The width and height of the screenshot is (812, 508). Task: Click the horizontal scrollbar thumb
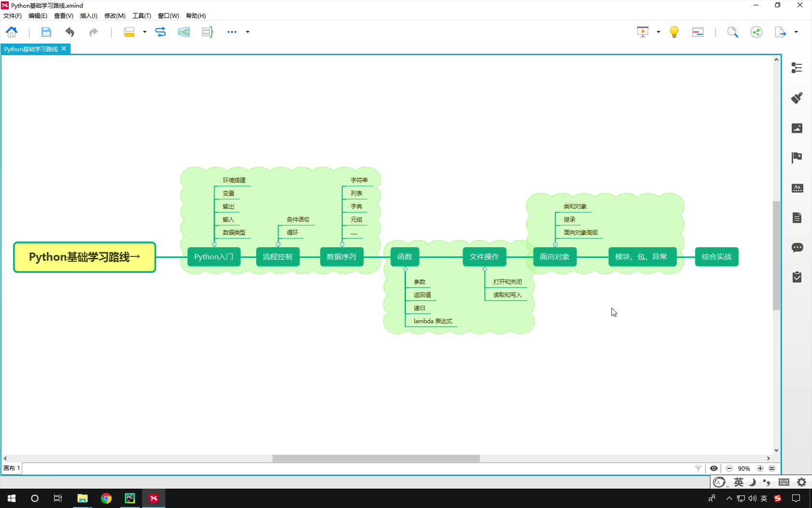[x=376, y=458]
